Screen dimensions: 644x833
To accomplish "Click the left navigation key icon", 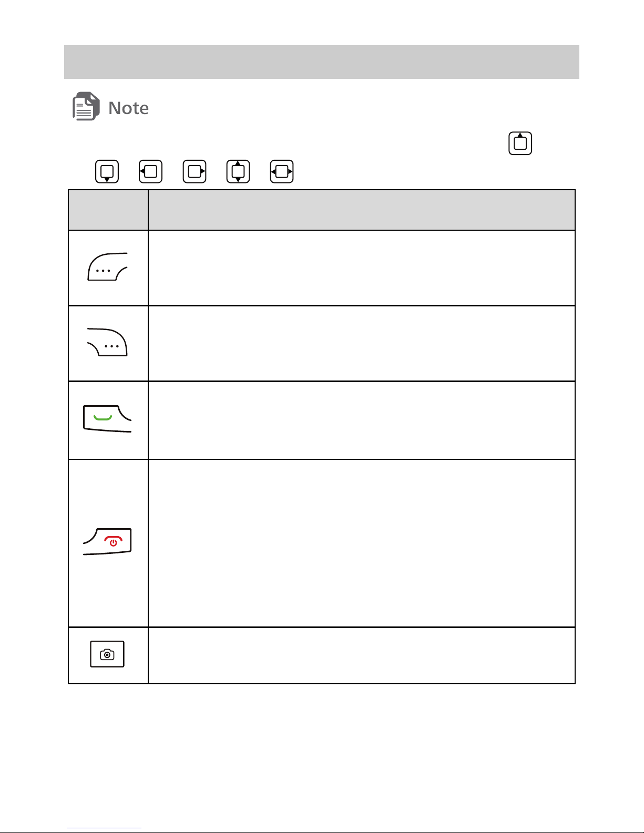I will 150,171.
